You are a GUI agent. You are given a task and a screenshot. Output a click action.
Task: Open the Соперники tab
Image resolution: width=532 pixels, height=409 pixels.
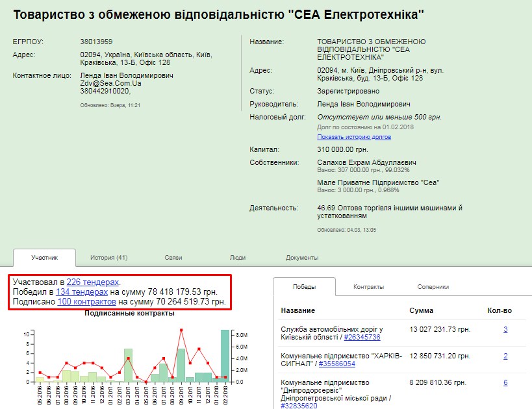[433, 287]
